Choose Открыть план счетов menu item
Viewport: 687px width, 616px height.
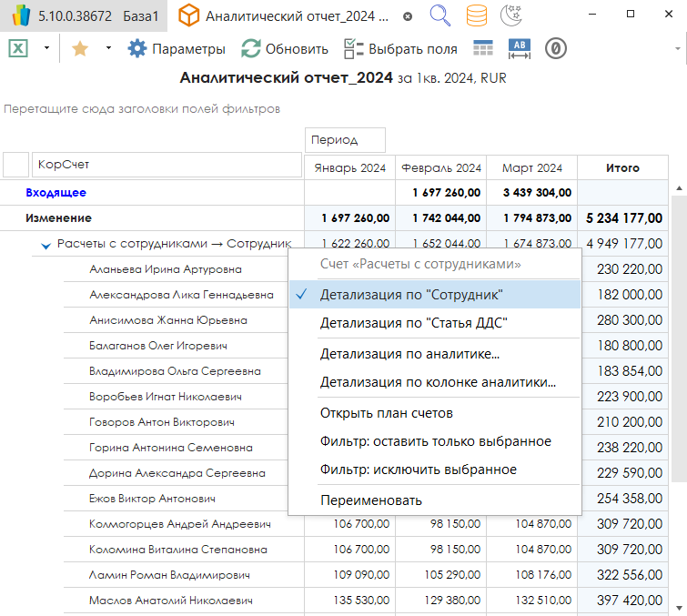click(x=386, y=413)
